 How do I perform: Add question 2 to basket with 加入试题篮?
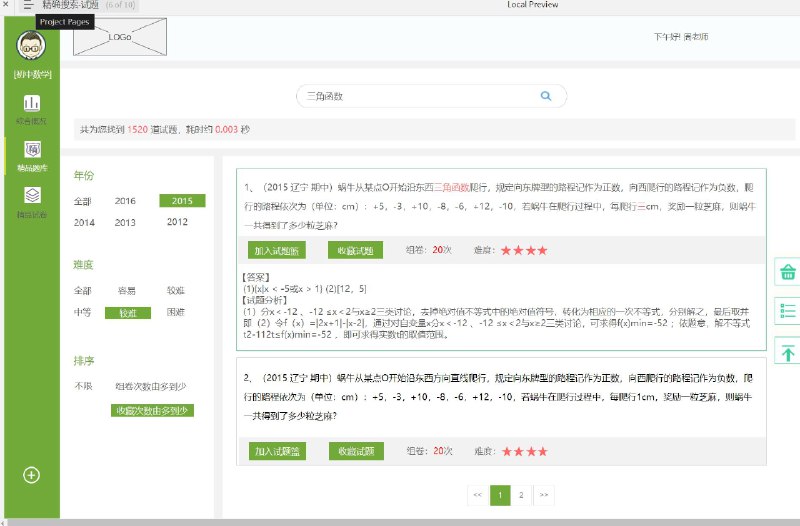pos(278,451)
